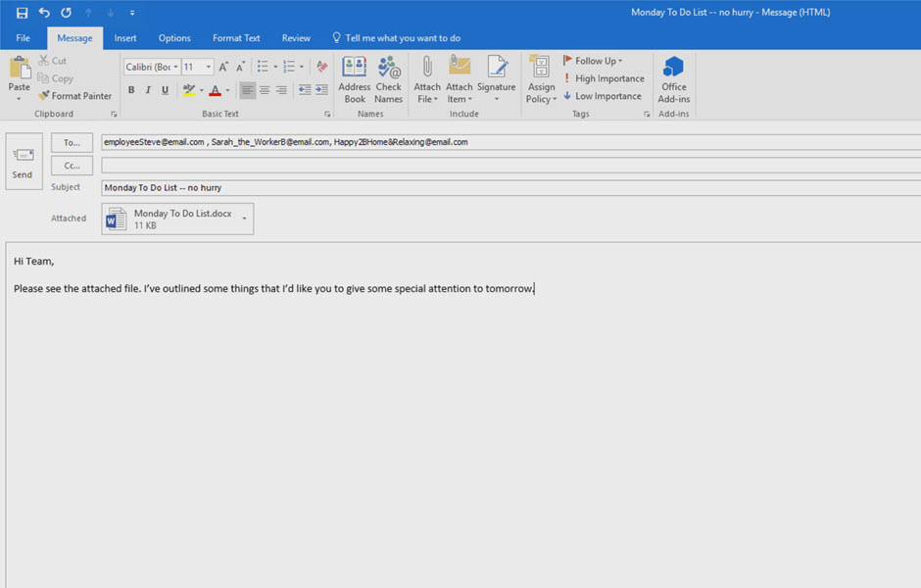This screenshot has width=921, height=588.
Task: Open the highlight color dropdown arrow
Action: point(202,90)
